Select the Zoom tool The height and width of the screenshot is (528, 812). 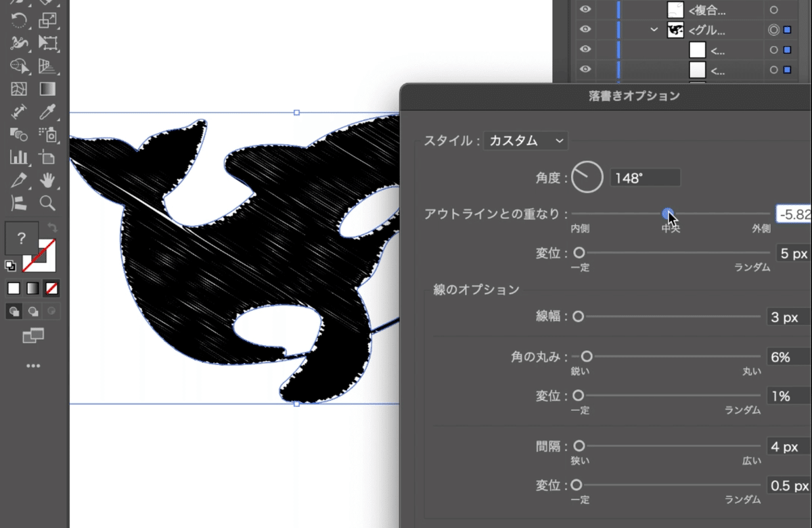click(x=47, y=203)
